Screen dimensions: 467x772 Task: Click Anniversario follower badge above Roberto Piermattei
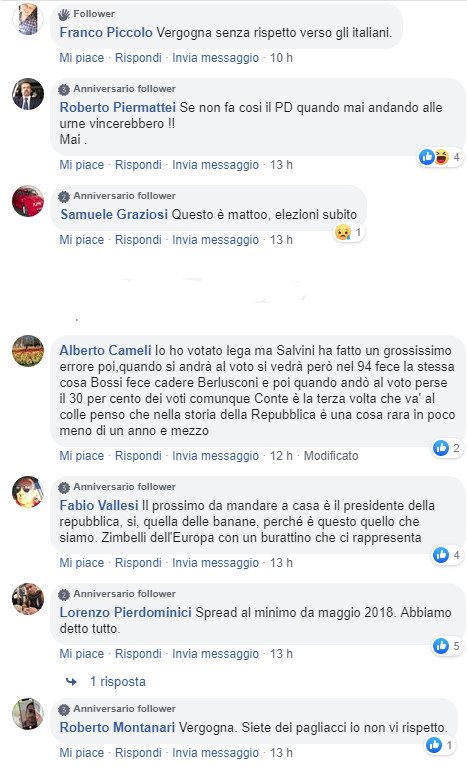(117, 89)
